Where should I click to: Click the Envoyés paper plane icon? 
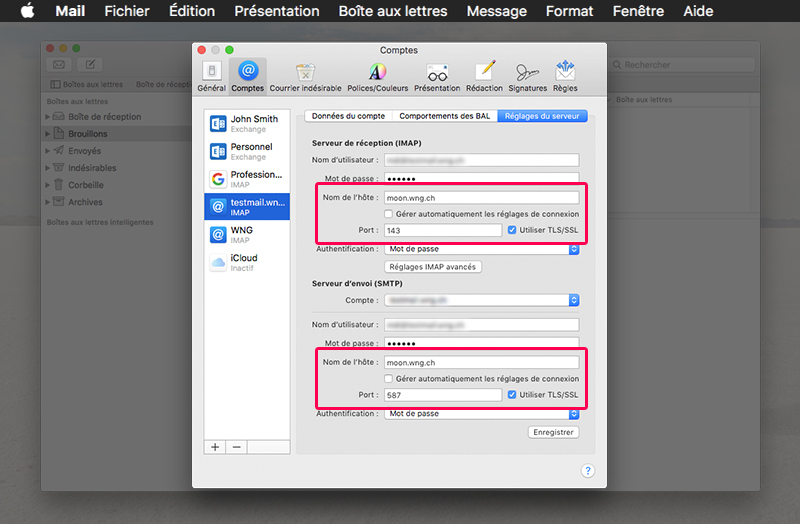pos(59,151)
